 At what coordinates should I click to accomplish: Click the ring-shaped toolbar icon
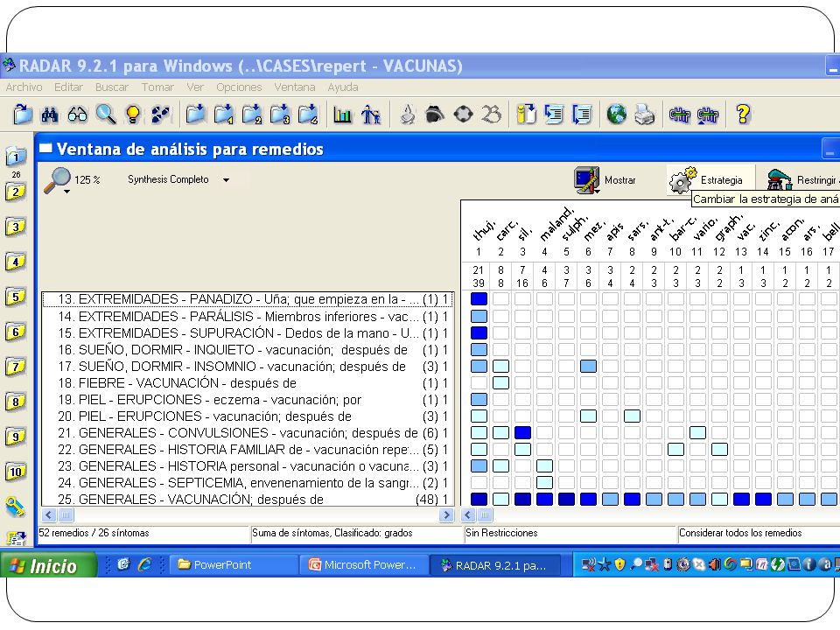point(463,115)
